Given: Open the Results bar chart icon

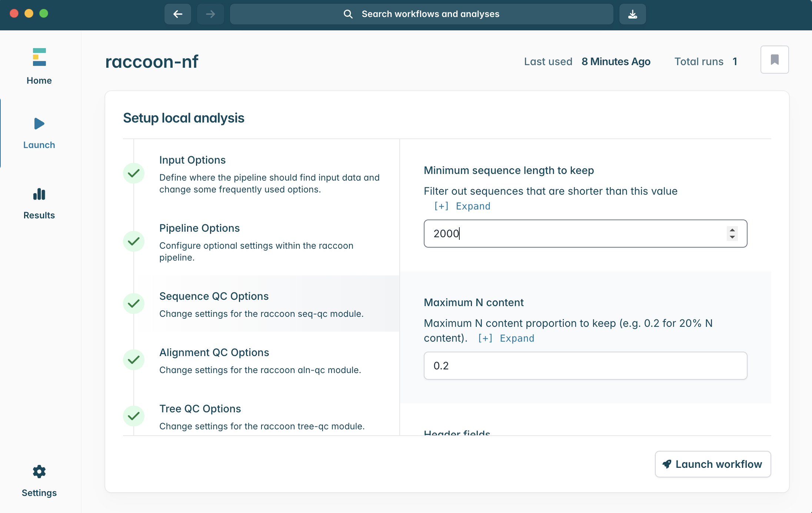Looking at the screenshot, I should coord(39,194).
